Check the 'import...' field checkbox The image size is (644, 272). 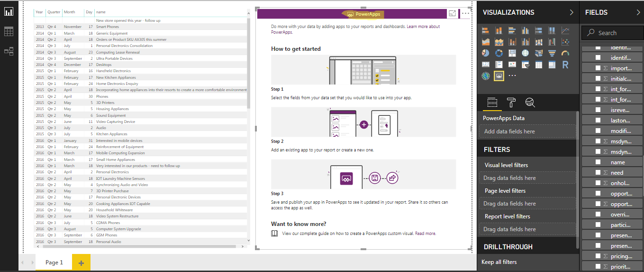pos(598,68)
